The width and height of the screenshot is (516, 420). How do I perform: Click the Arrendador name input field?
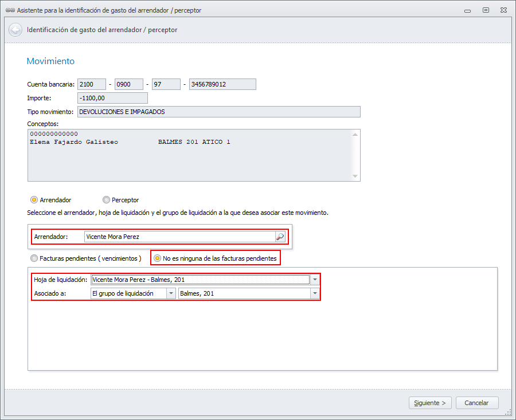click(x=179, y=237)
